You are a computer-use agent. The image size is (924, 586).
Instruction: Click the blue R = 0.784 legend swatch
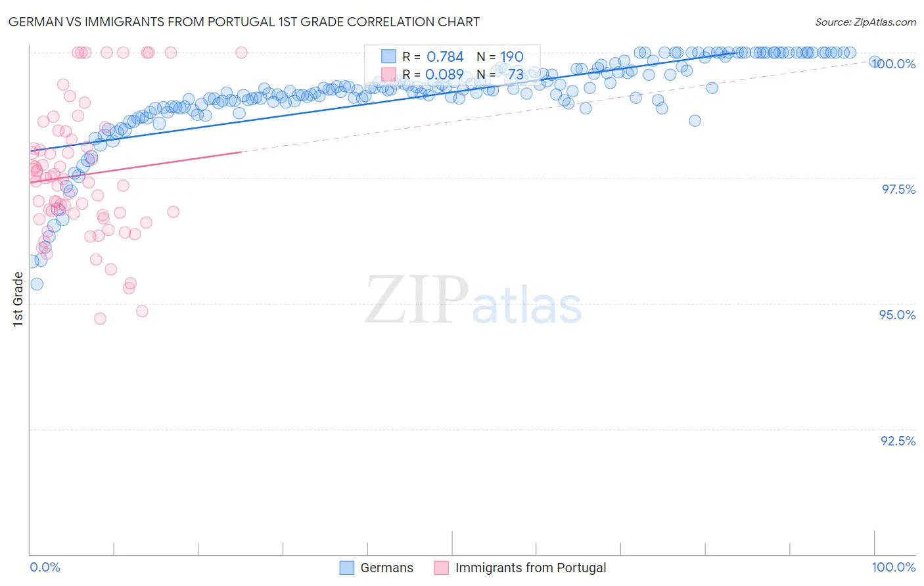tap(388, 56)
